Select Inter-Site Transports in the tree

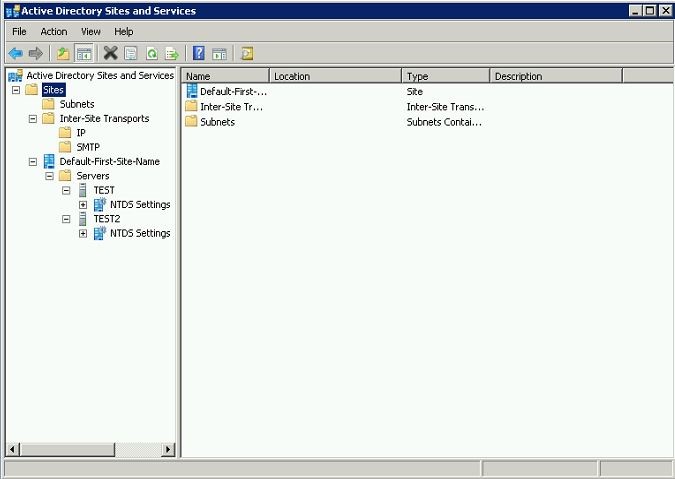coord(105,118)
